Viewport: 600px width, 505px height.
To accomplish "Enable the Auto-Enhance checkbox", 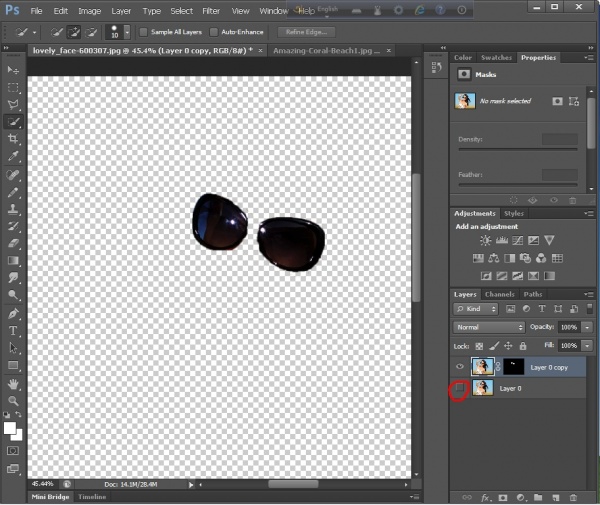I will pos(214,32).
